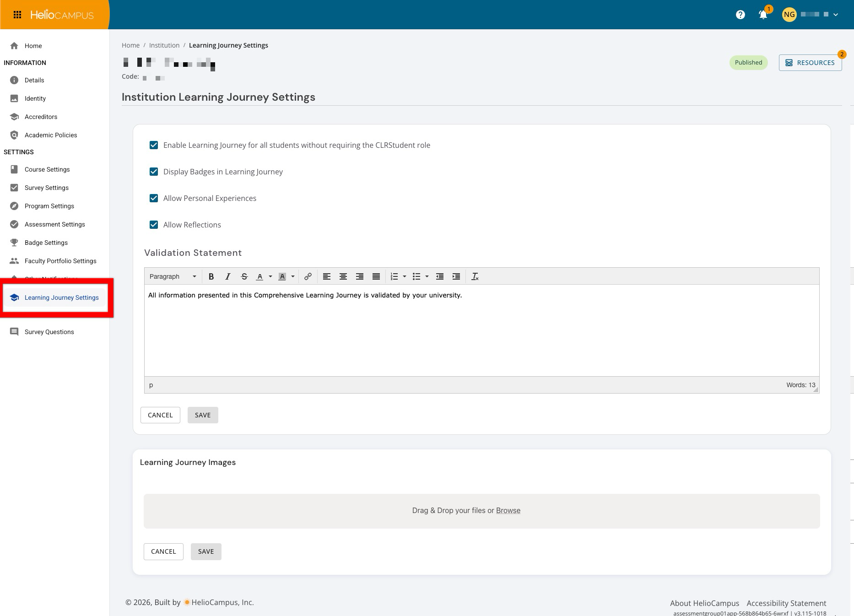The image size is (854, 616).
Task: Click the RESOURCES button
Action: [810, 63]
